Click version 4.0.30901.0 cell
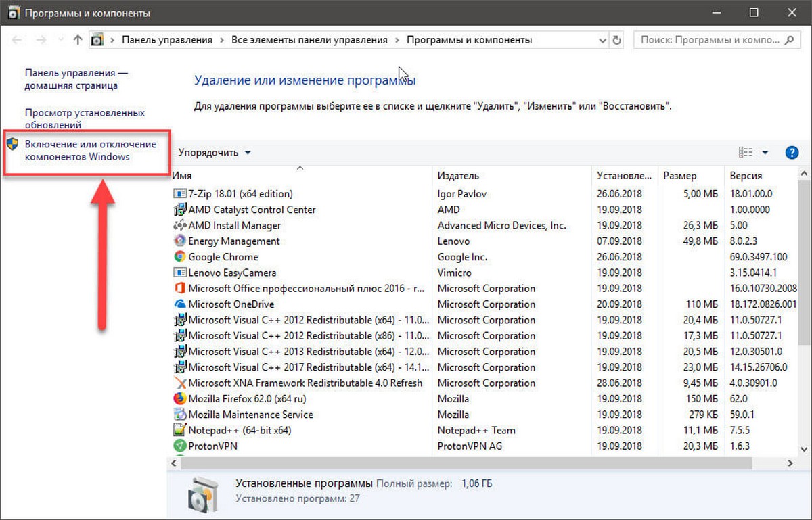This screenshot has width=812, height=520. (753, 383)
